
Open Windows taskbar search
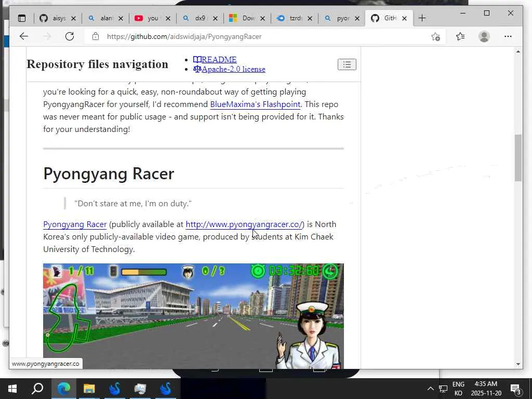37,389
